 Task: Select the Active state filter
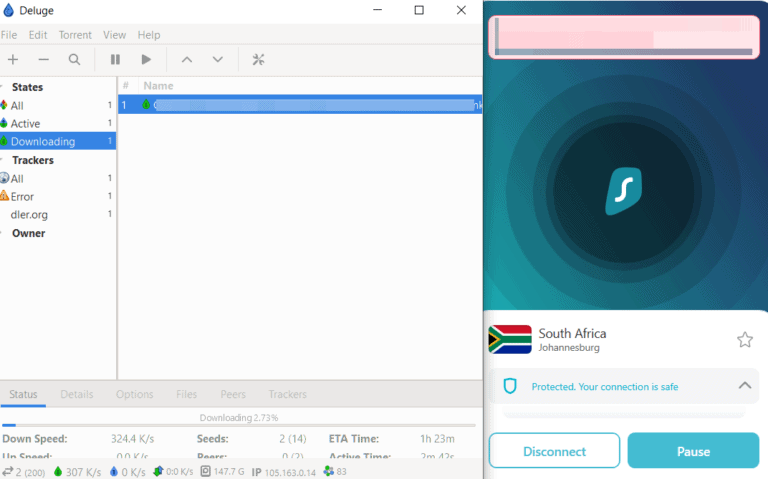click(58, 123)
